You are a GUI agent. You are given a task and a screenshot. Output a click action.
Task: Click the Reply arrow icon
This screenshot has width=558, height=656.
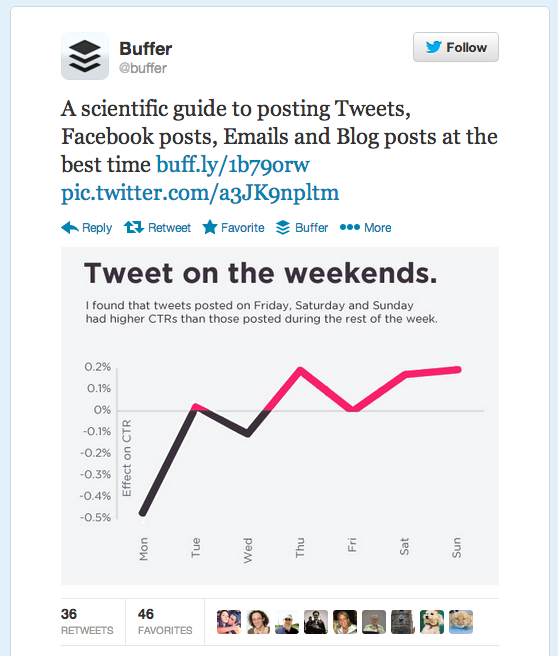pos(70,228)
